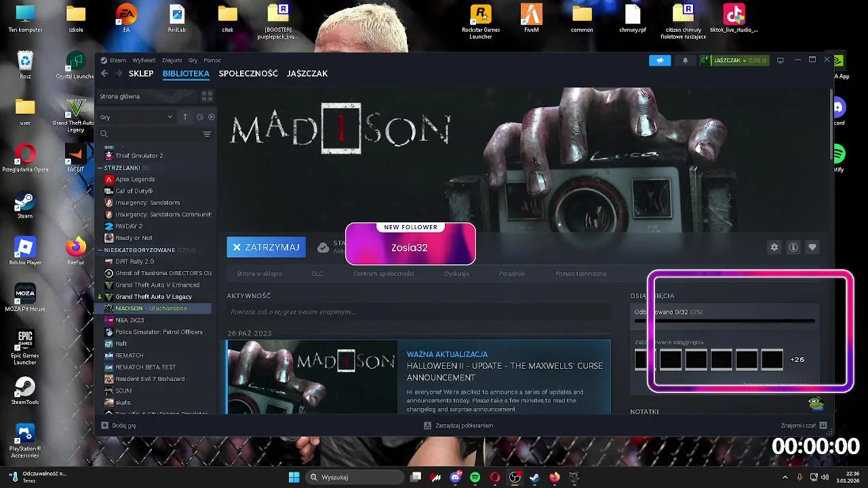The height and width of the screenshot is (488, 868).
Task: Click the activity comment input field
Action: coord(418,312)
